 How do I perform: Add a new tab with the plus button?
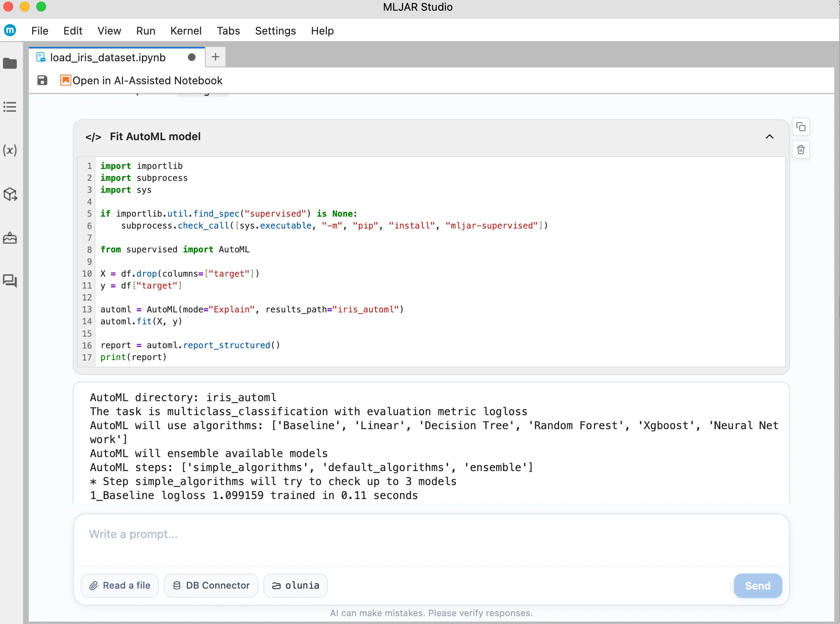pyautogui.click(x=216, y=57)
